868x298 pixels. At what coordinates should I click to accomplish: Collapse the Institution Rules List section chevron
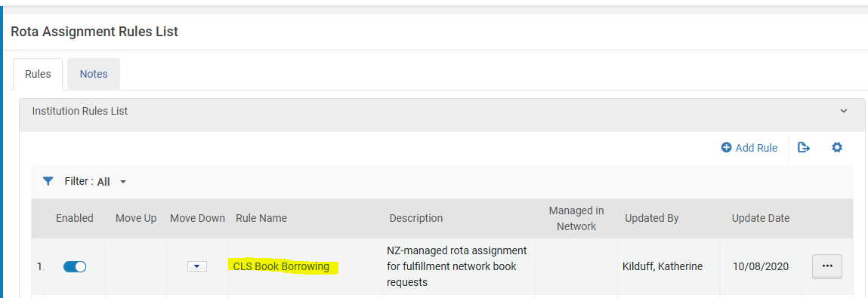844,111
